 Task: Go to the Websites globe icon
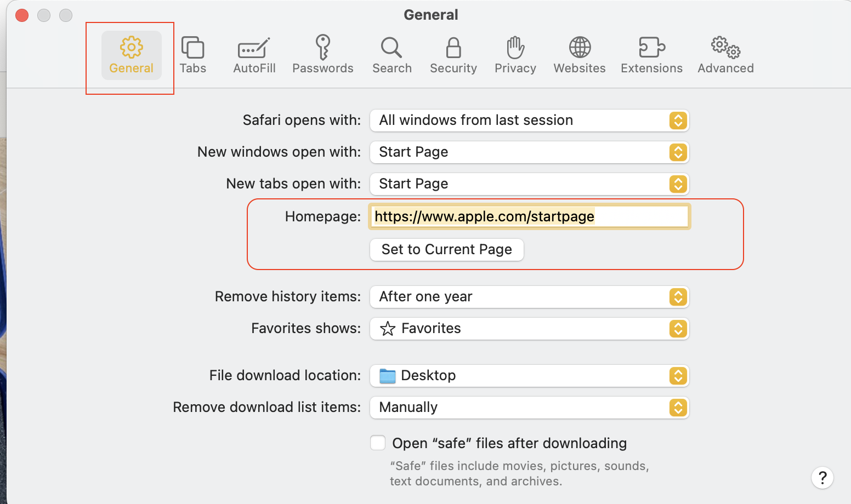coord(579,55)
